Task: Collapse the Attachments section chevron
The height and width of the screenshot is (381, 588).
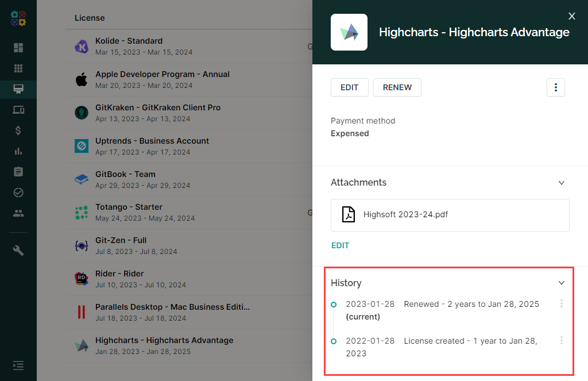Action: pyautogui.click(x=562, y=183)
